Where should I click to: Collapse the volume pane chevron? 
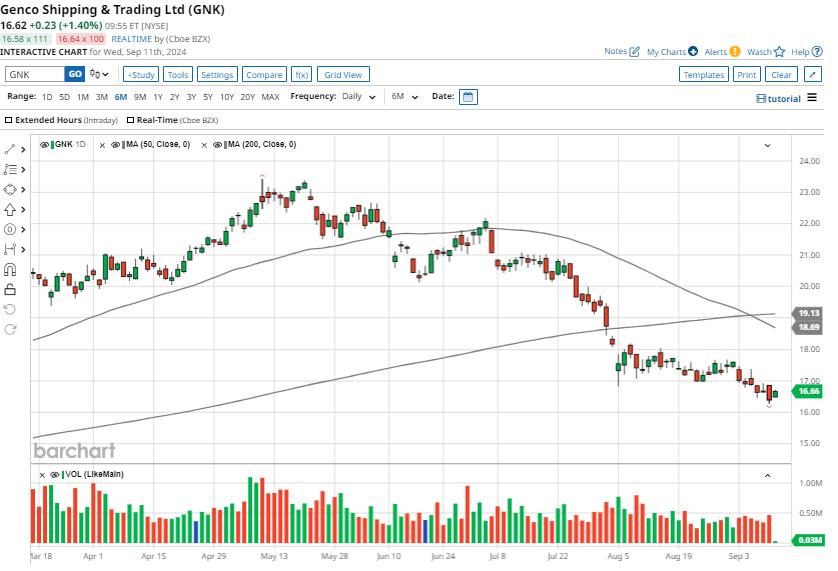767,475
